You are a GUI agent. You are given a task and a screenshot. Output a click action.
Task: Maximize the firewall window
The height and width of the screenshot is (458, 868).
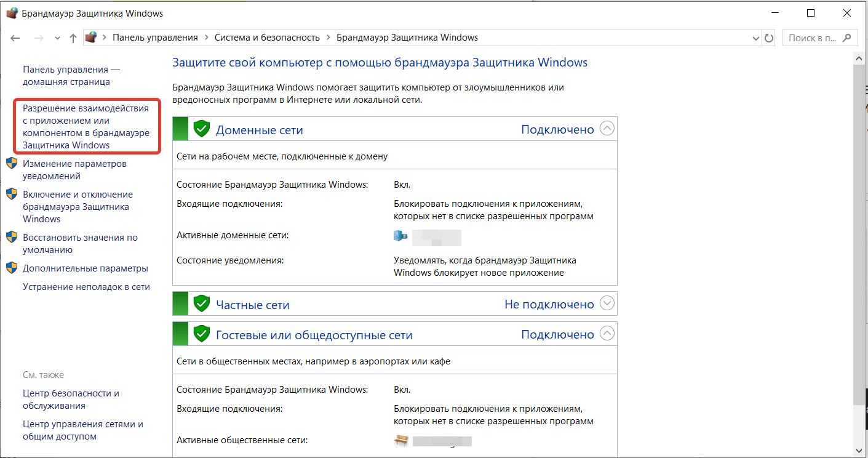811,13
